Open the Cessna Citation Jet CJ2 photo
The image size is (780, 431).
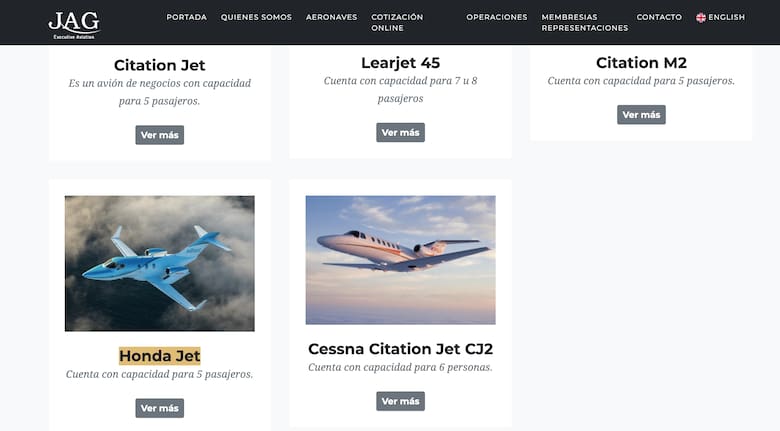400,259
